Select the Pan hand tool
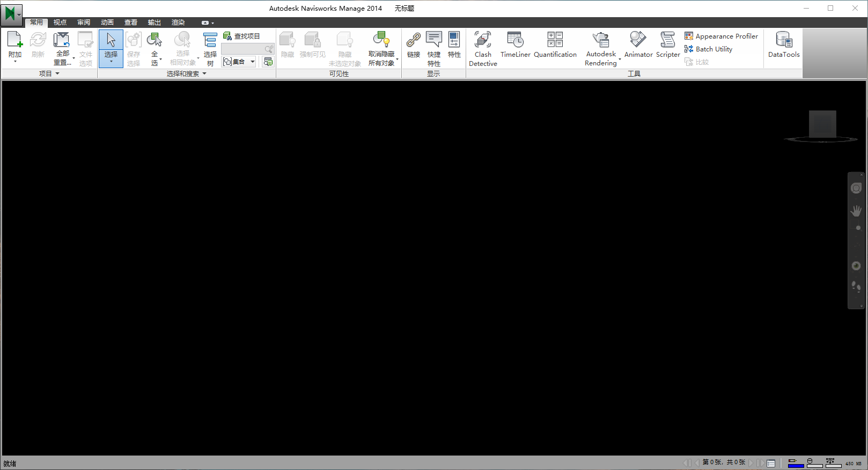The image size is (868, 470). [x=856, y=211]
